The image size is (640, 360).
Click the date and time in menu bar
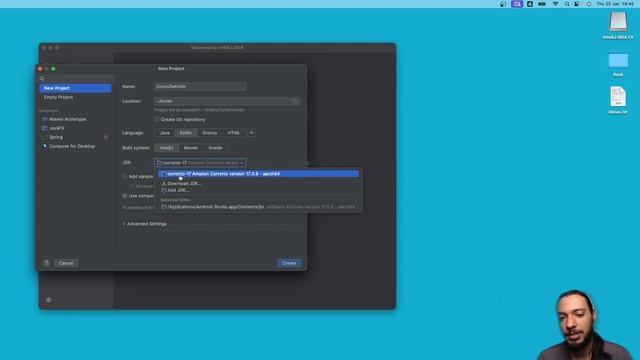[x=615, y=4]
